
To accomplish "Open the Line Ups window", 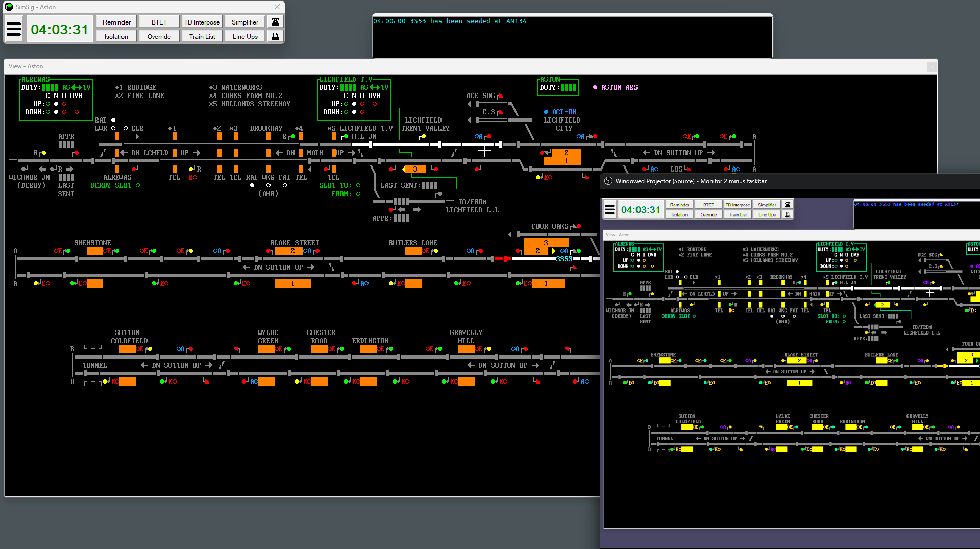I will point(245,36).
